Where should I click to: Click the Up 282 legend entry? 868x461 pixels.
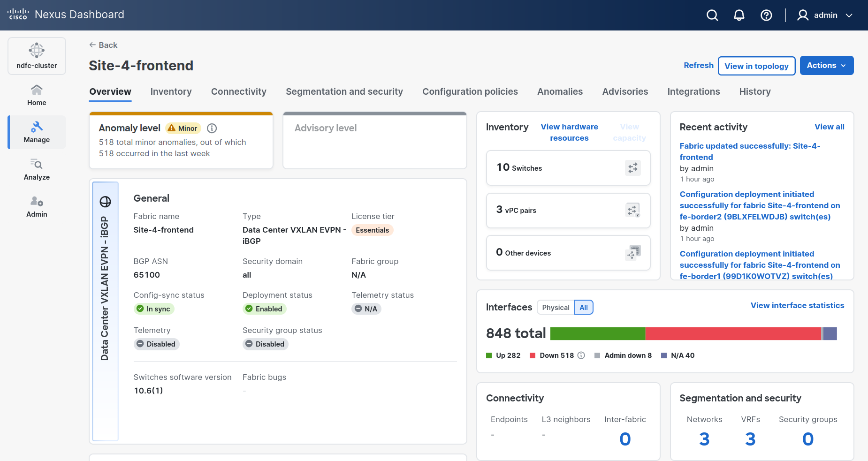(503, 355)
